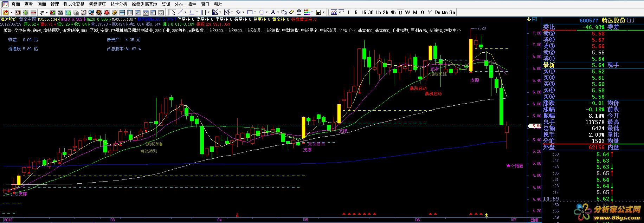Click the yellow plug connector icon

click(114, 13)
